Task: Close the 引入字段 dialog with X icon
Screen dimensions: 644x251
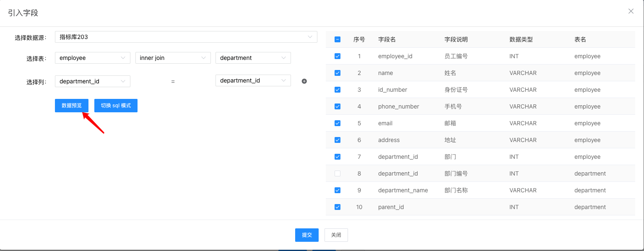Action: click(x=631, y=11)
